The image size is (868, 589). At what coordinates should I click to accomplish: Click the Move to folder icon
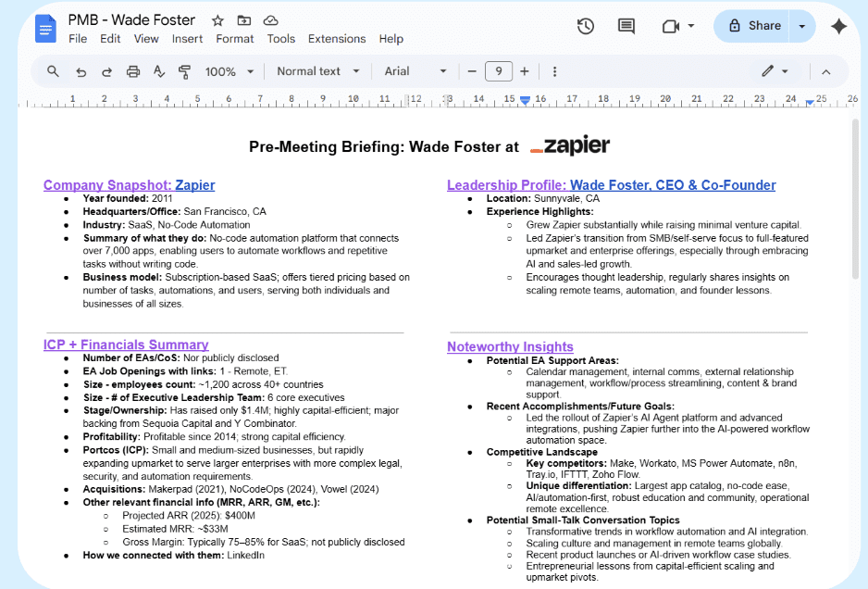(244, 20)
